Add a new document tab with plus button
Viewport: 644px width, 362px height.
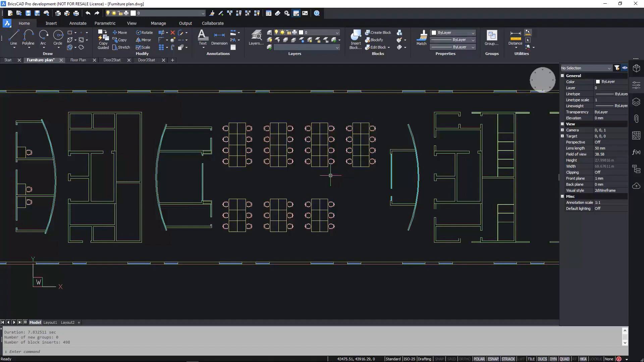click(x=172, y=60)
